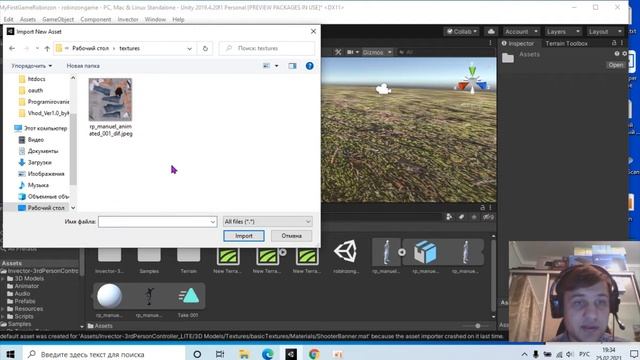Open the file name suggestions dropdown arrow

(213, 222)
